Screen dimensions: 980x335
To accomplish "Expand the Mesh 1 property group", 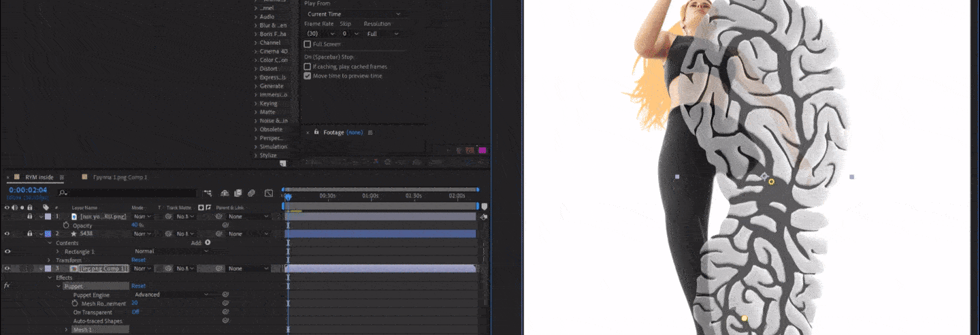I will tap(67, 330).
